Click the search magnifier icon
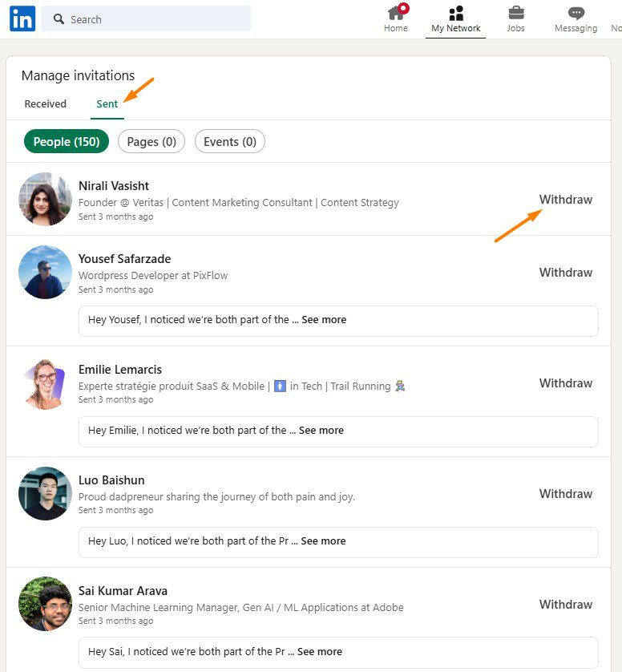The height and width of the screenshot is (672, 622). coord(59,19)
